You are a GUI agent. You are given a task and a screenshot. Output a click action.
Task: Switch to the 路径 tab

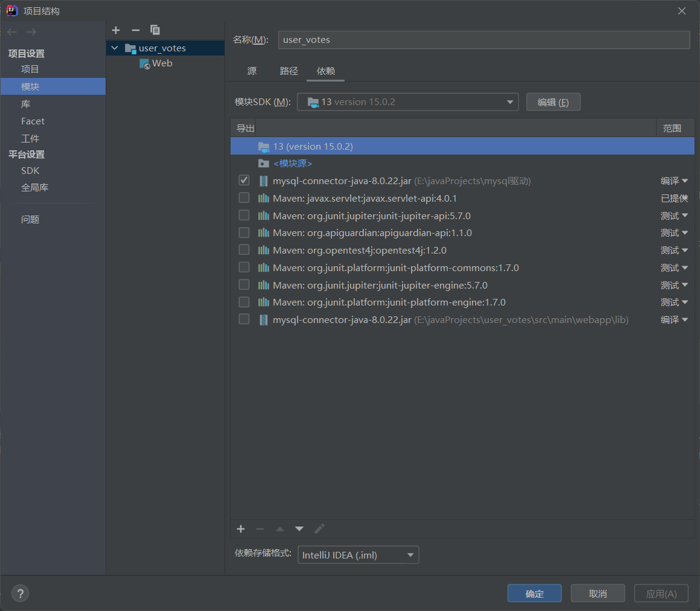tap(289, 71)
